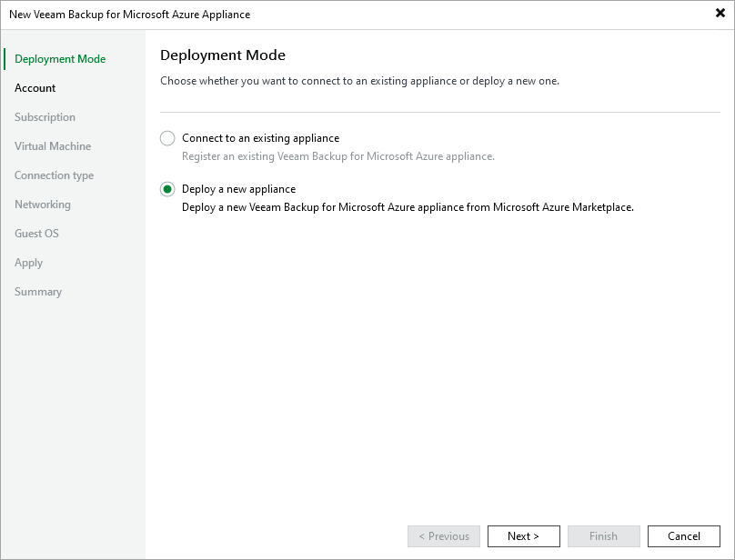Click the disabled Finish button
Image resolution: width=735 pixels, height=560 pixels.
pos(604,536)
